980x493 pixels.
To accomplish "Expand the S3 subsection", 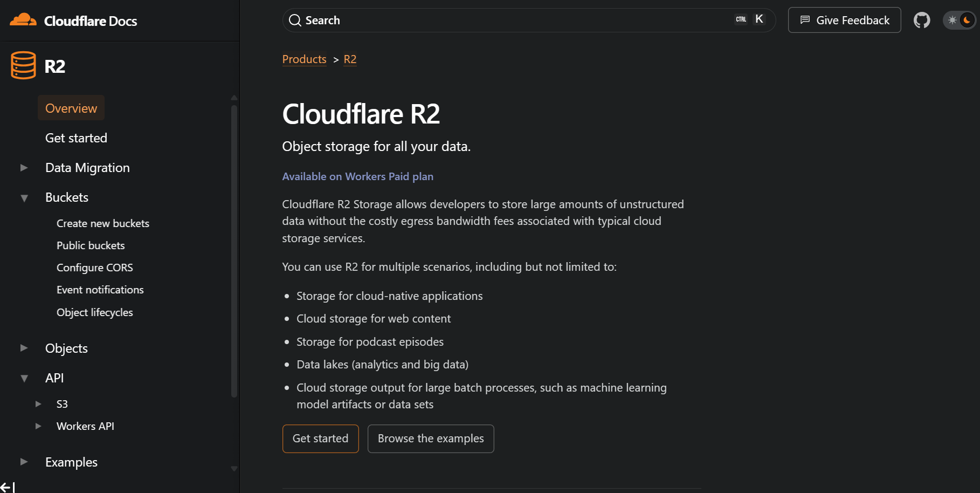I will pyautogui.click(x=38, y=404).
